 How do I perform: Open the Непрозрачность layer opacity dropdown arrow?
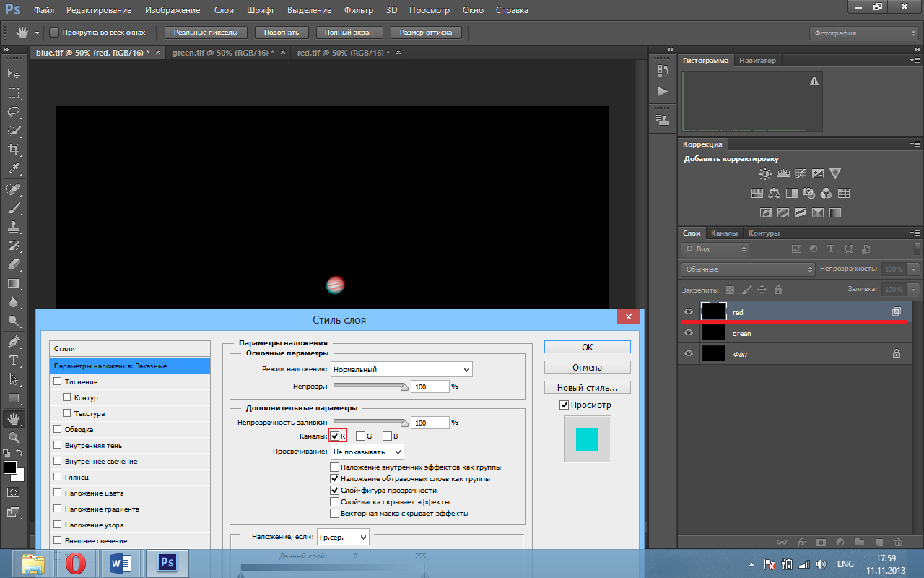coord(915,269)
